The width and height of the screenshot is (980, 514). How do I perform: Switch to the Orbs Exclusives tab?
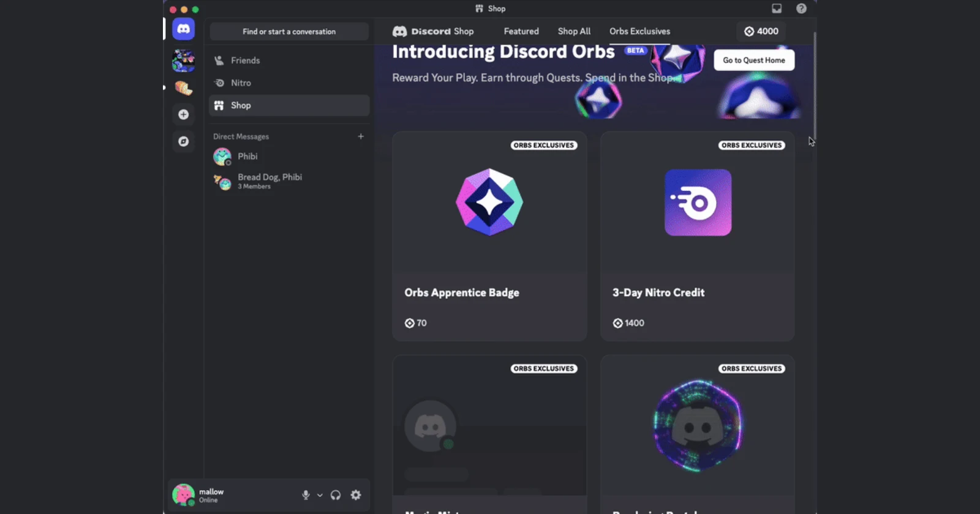pyautogui.click(x=639, y=31)
